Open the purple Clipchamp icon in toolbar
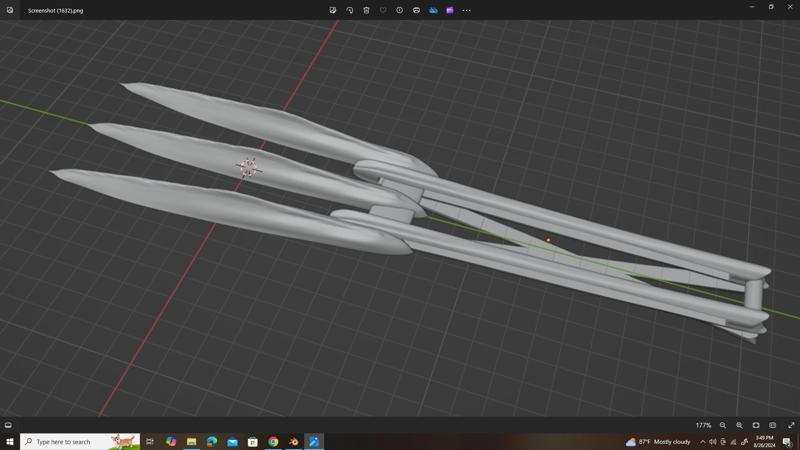This screenshot has height=450, width=800. tap(450, 10)
